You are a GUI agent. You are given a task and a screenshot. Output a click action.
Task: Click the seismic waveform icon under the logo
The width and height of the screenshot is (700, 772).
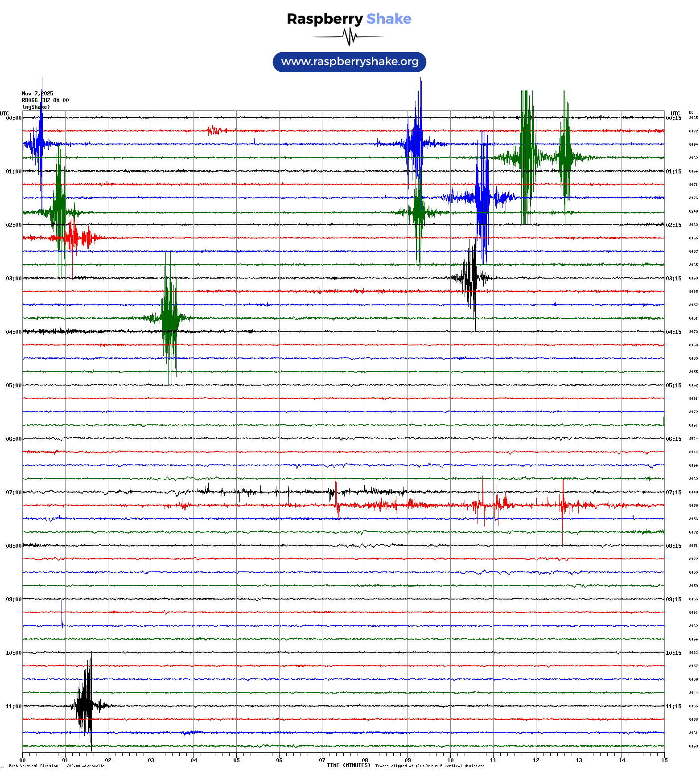click(349, 37)
